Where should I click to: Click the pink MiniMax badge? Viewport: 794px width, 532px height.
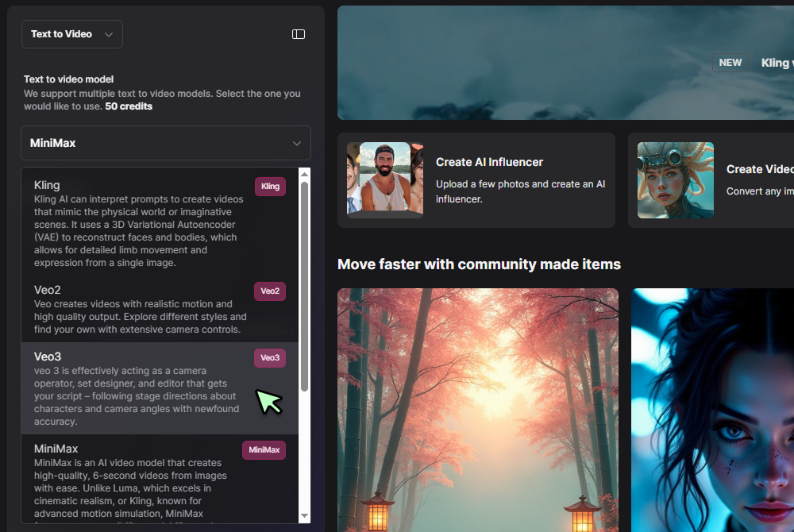[x=264, y=450]
